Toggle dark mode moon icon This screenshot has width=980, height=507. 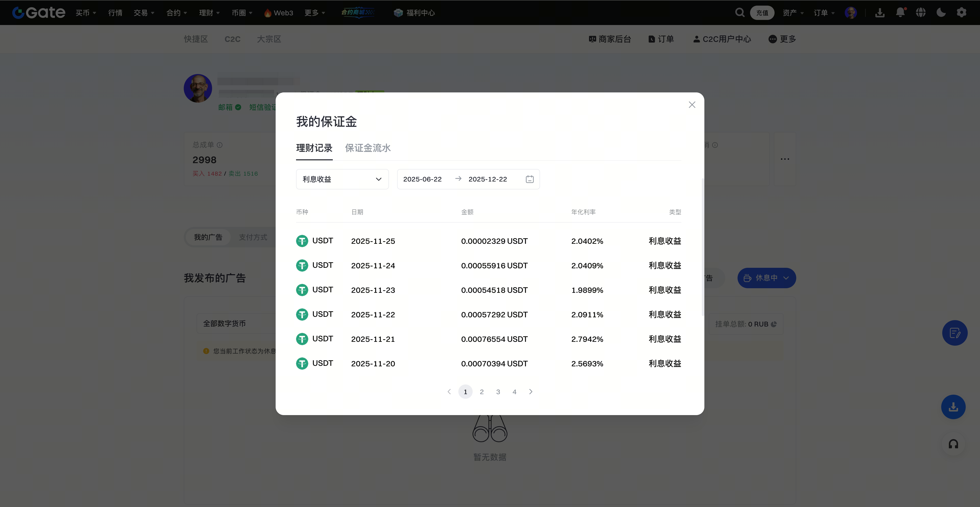pyautogui.click(x=941, y=13)
